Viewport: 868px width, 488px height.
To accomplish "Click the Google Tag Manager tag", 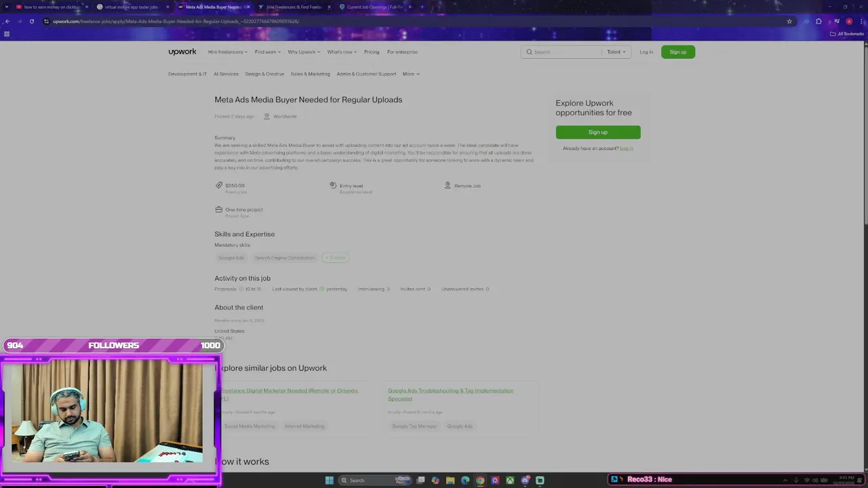I will (414, 426).
